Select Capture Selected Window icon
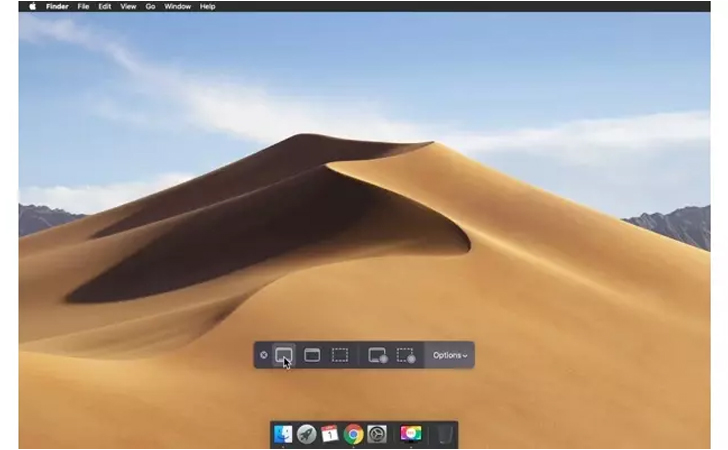Screen dimensions: 728x450 pyautogui.click(x=312, y=355)
